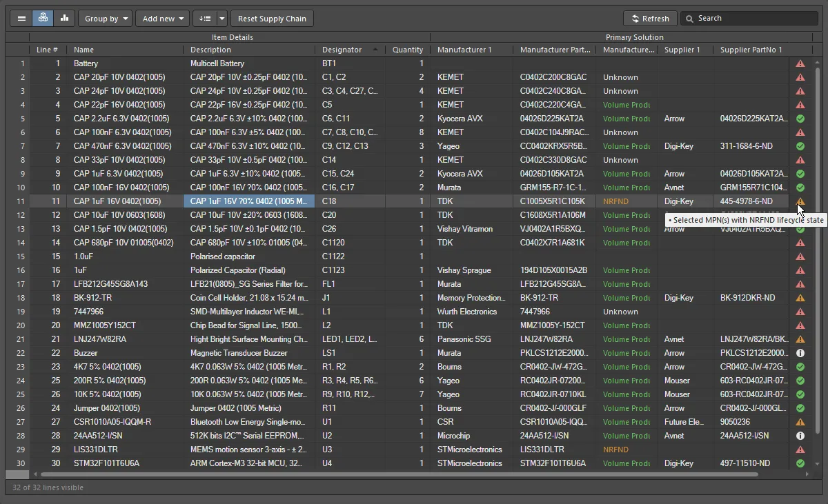Image resolution: width=828 pixels, height=504 pixels.
Task: Click the warning icon for the 7447966 row
Action: pyautogui.click(x=800, y=312)
